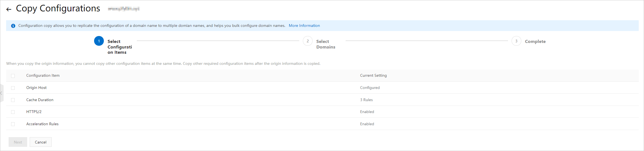Image resolution: width=644 pixels, height=151 pixels.
Task: Select the Acceleration Rules checkbox
Action: [13, 124]
